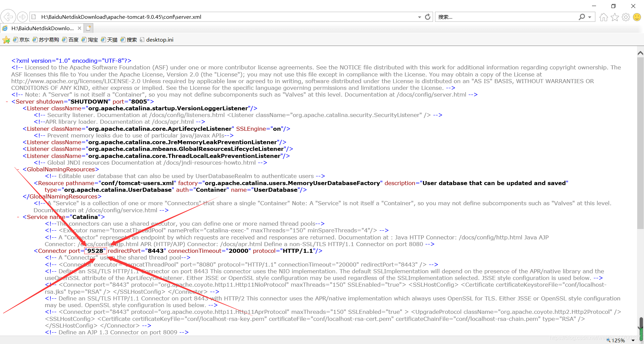
Task: Open a new tab
Action: [x=88, y=28]
